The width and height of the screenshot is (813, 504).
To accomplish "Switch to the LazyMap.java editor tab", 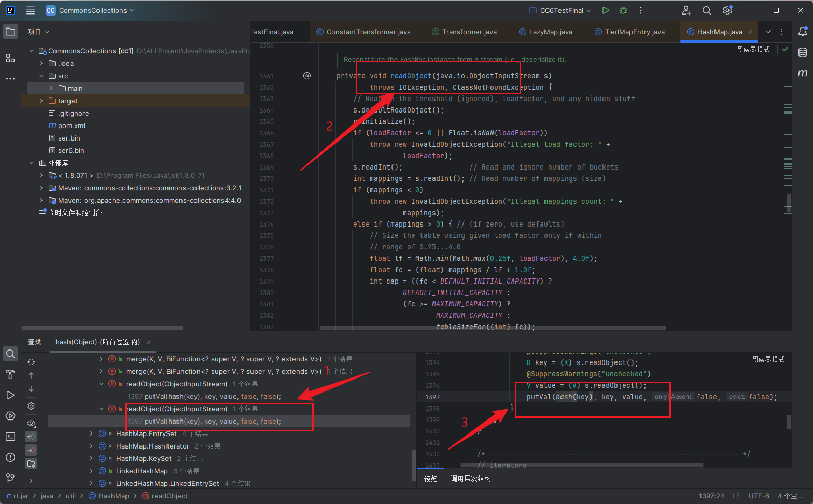I will coord(550,32).
